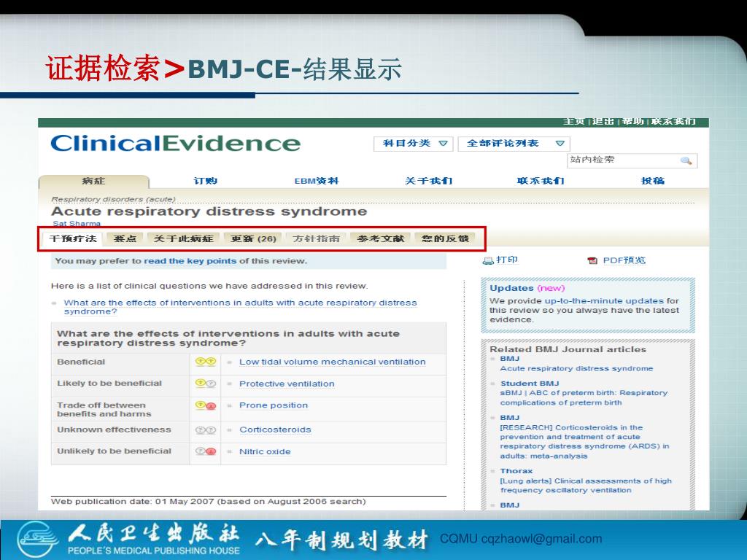Open the 投稿 navigation item

click(x=652, y=181)
